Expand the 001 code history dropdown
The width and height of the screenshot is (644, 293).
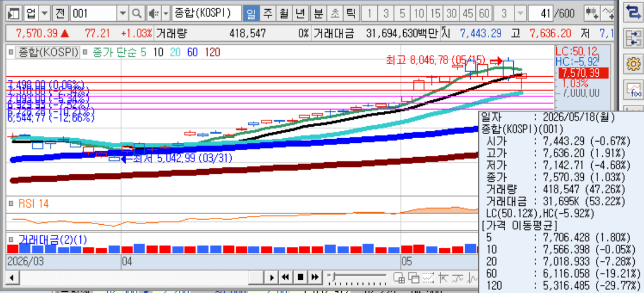click(123, 14)
